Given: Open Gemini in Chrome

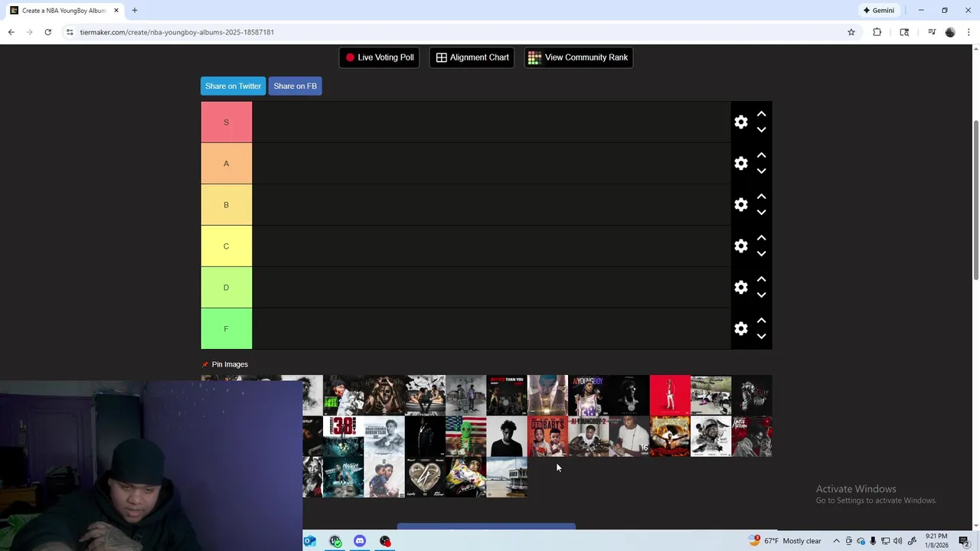Looking at the screenshot, I should click(x=878, y=11).
